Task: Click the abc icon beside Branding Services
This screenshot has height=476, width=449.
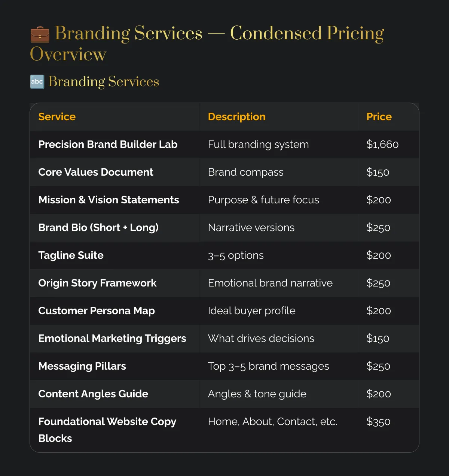Action: pos(37,82)
